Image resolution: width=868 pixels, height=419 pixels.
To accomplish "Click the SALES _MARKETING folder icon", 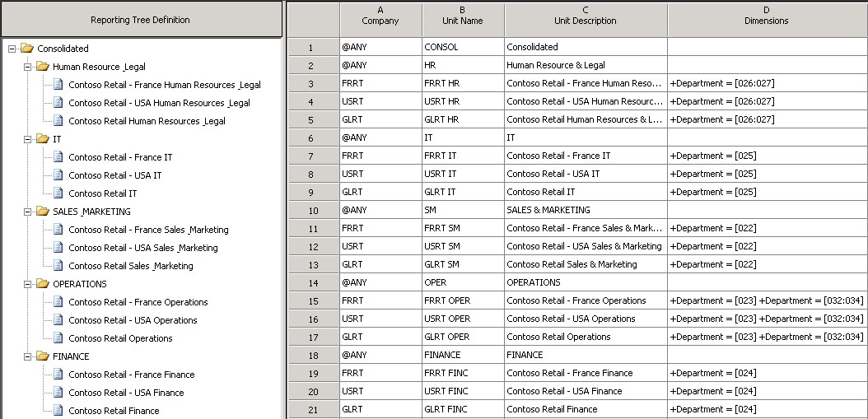I will tap(43, 211).
